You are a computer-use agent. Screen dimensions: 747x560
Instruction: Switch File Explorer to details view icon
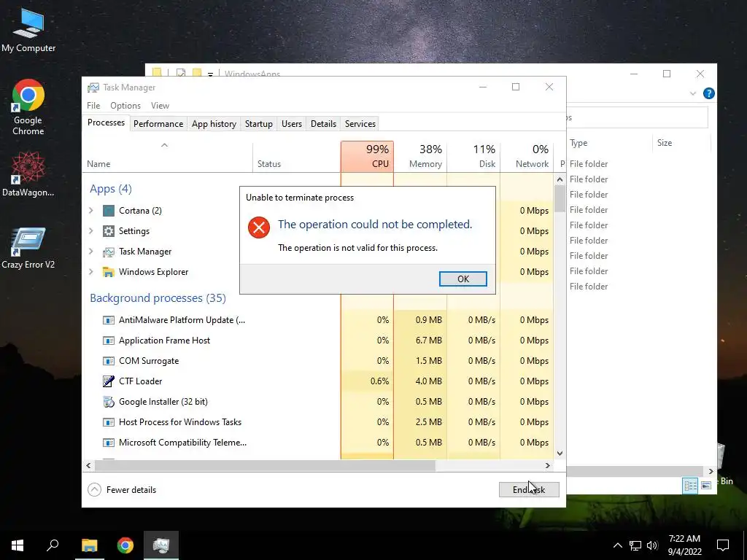pyautogui.click(x=690, y=485)
